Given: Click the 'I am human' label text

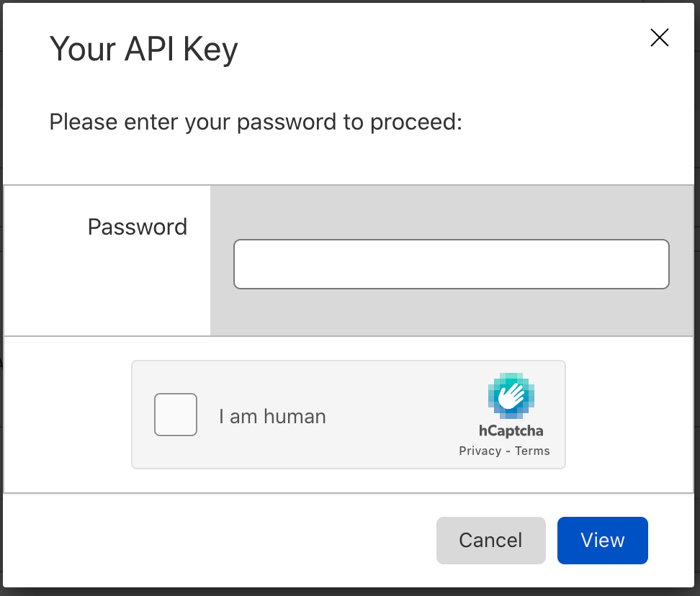Looking at the screenshot, I should [272, 416].
